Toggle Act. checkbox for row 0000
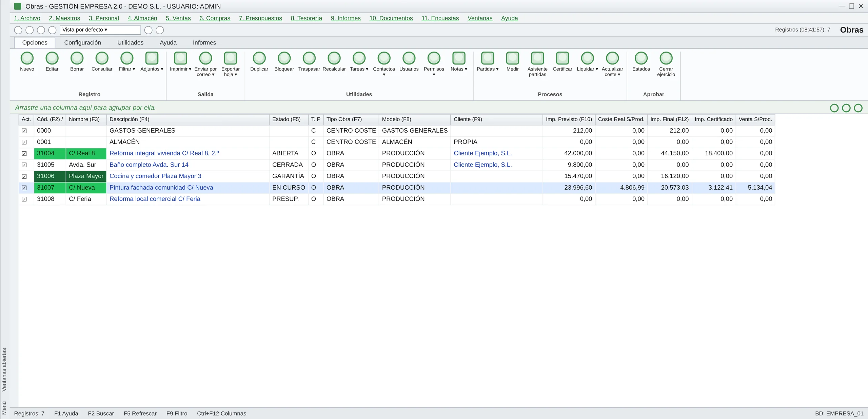Screen dimensions: 868x419 [x=24, y=131]
